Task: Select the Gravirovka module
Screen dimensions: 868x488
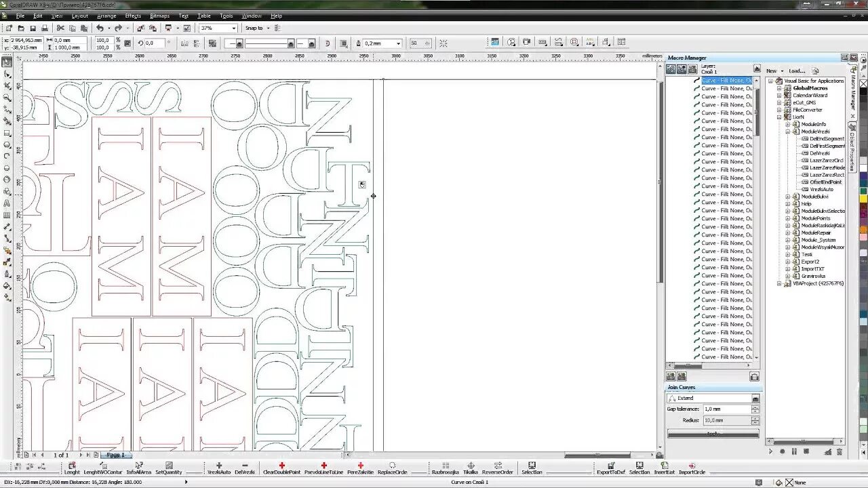Action: coord(813,276)
